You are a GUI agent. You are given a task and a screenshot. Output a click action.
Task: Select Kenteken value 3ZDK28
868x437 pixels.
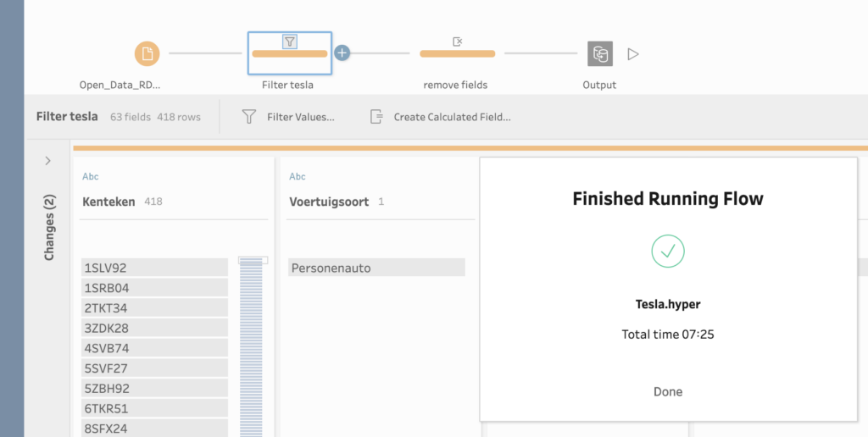154,328
